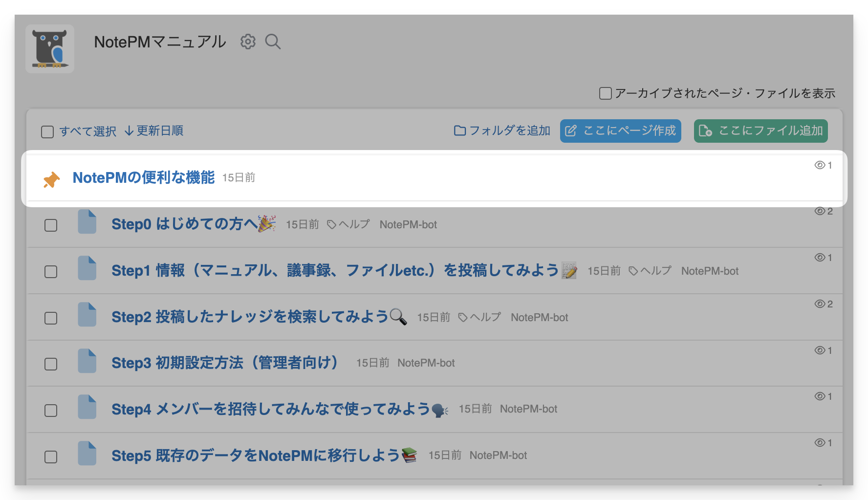The height and width of the screenshot is (500, 868).
Task: Click NotePM-bot author on Step4 row
Action: pos(528,409)
